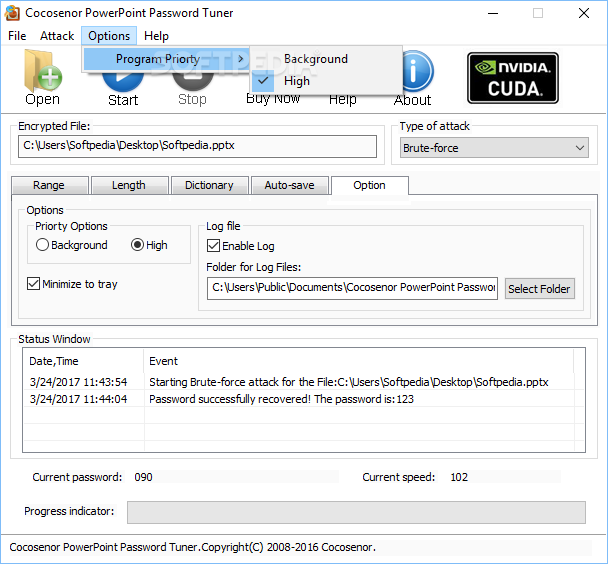The image size is (608, 564).
Task: Click the Current password value 090
Action: (143, 477)
